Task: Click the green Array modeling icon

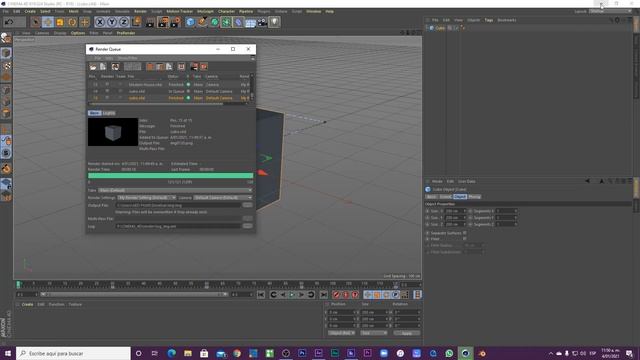Action: 226,22
